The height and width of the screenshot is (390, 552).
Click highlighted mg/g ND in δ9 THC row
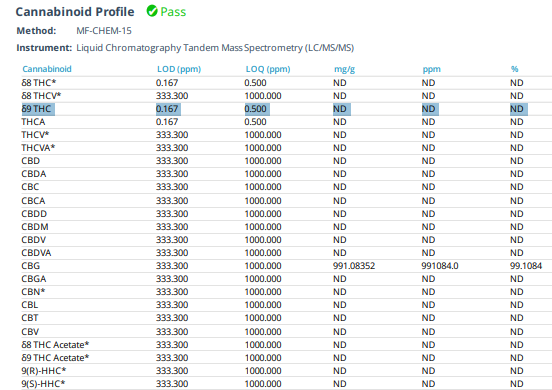click(341, 109)
